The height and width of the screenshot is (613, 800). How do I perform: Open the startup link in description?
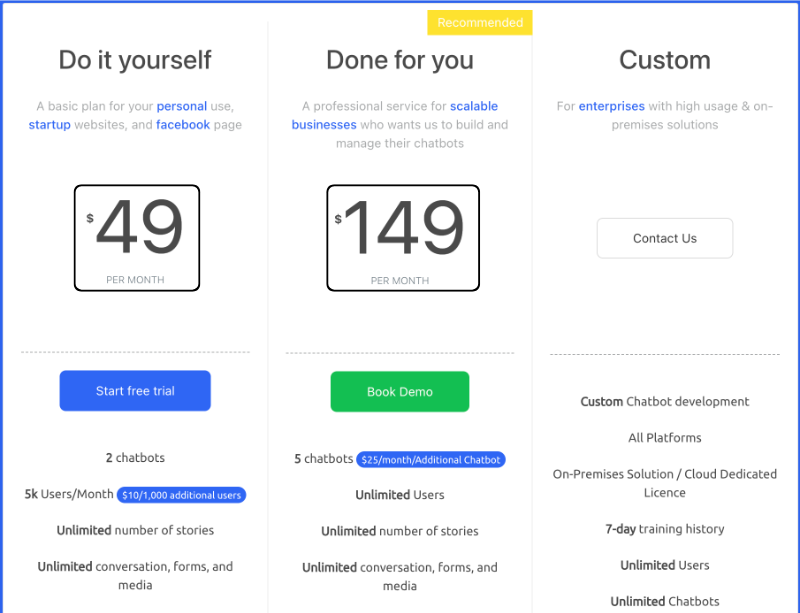(x=49, y=125)
